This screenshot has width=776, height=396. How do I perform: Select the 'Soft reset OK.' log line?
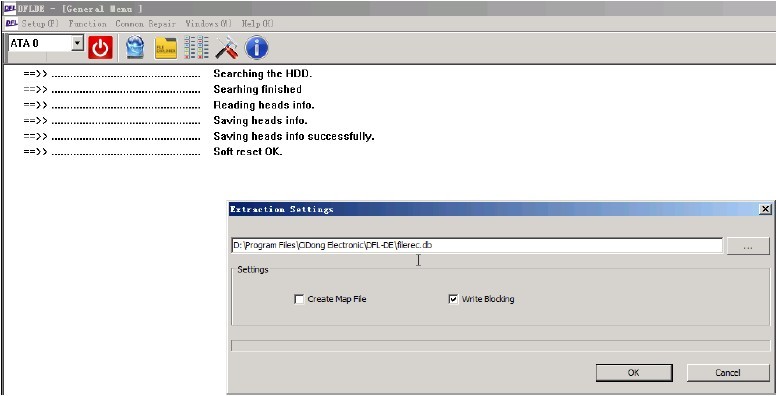(248, 151)
